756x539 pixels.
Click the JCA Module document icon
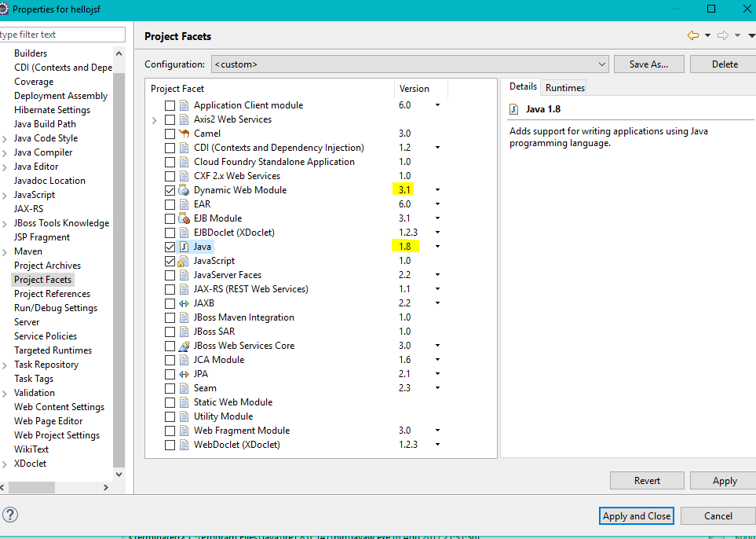[184, 360]
